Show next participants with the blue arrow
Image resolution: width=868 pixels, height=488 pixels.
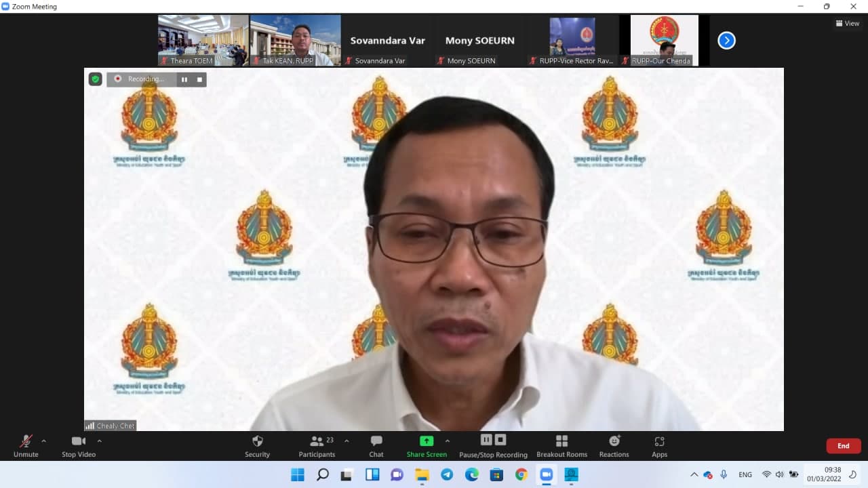pos(726,41)
